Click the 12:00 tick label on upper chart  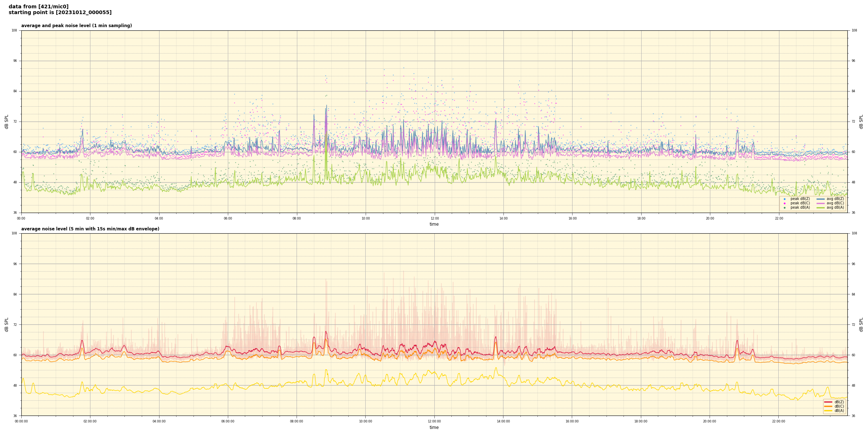click(434, 218)
